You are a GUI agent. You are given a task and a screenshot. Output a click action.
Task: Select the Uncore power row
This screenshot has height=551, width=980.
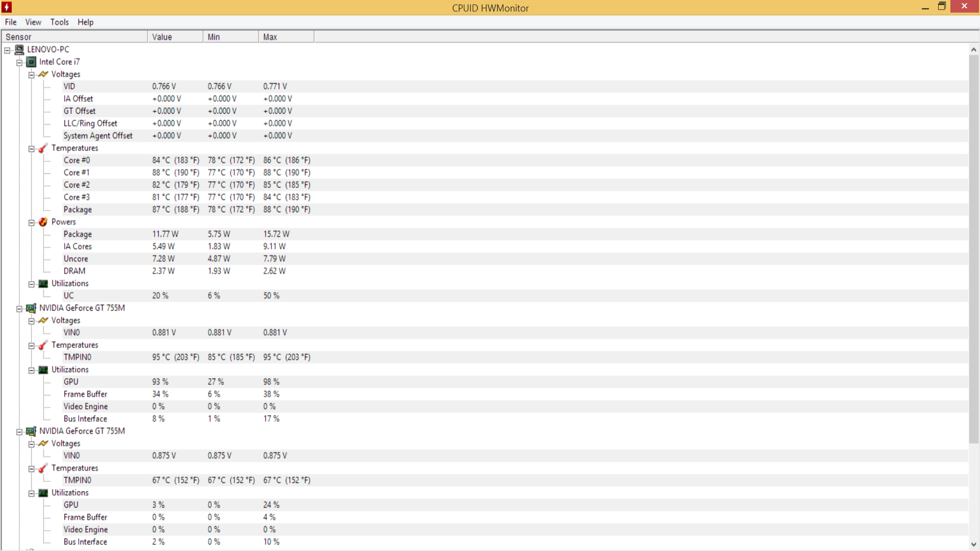pos(515,259)
